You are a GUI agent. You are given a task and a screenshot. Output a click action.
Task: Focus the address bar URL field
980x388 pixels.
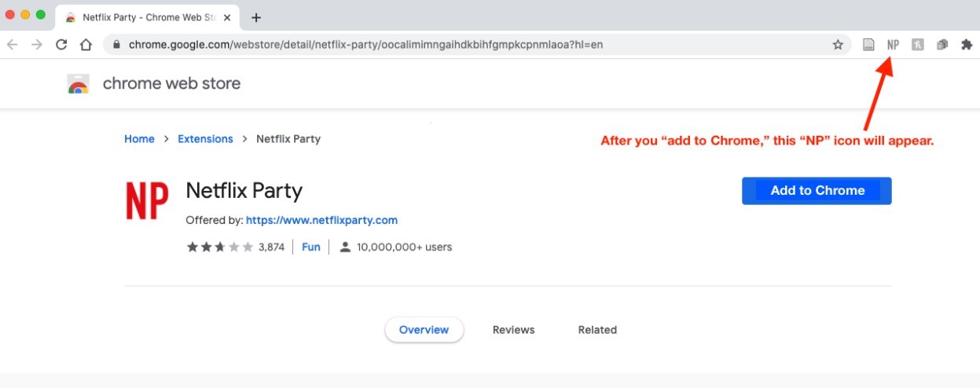472,45
